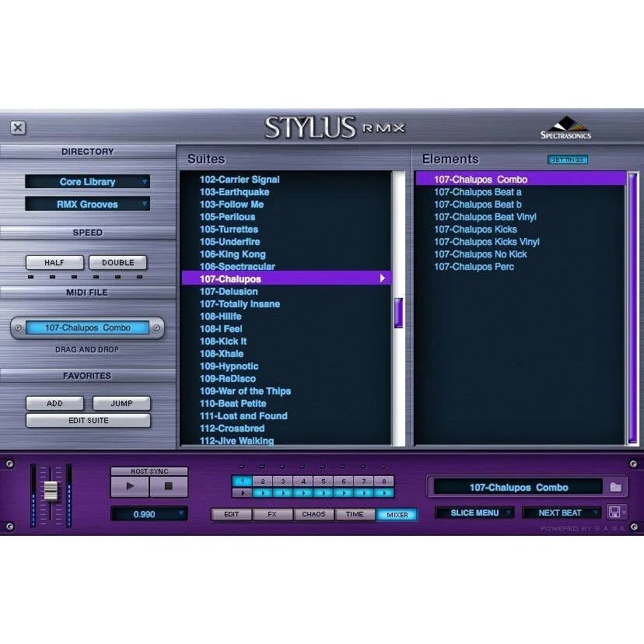The width and height of the screenshot is (644, 644).
Task: Expand arrow on 107-Chalupos suite row
Action: point(383,278)
